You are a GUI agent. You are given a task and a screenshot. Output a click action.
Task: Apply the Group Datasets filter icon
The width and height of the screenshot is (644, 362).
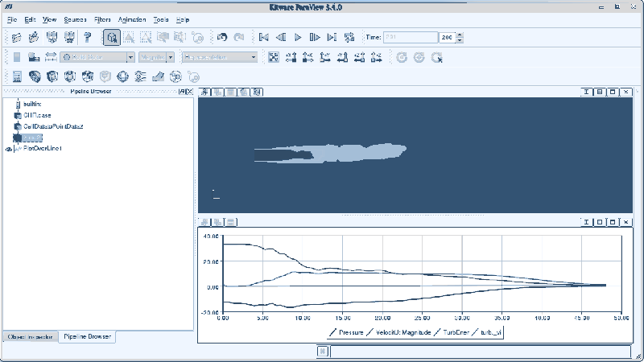coord(175,76)
